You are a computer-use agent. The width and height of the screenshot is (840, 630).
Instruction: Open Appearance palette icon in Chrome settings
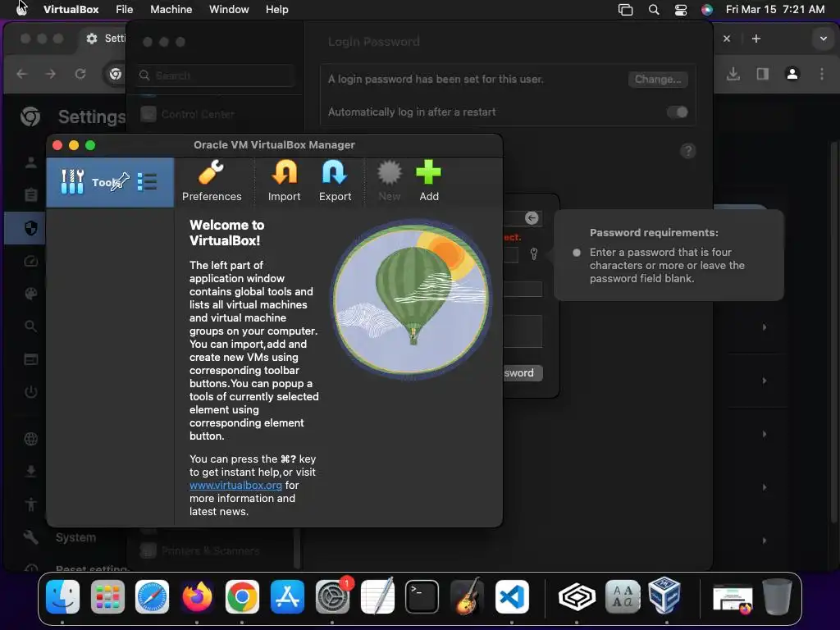[30, 294]
